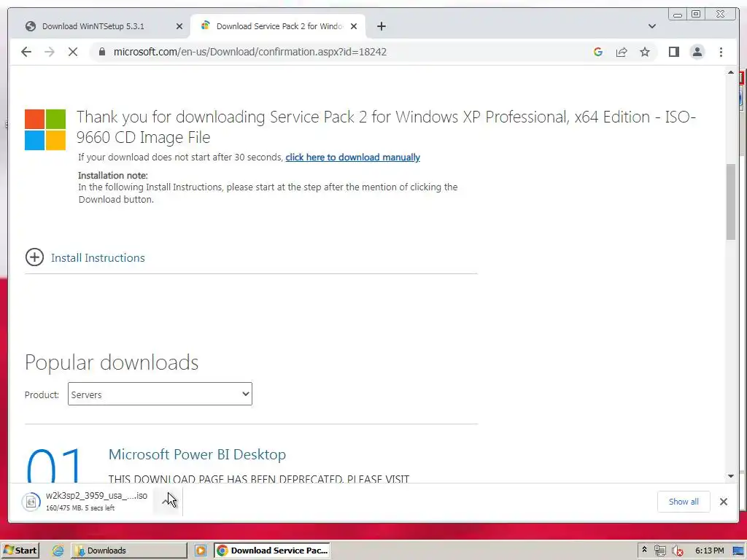
Task: Click the vertical scrollbar thumb
Action: [731, 202]
